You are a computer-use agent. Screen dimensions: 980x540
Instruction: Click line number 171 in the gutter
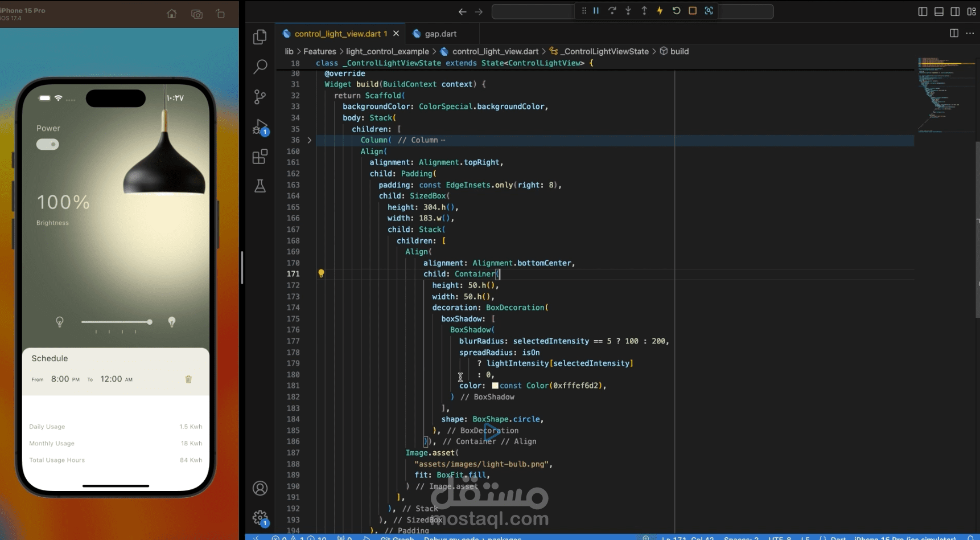click(x=293, y=274)
